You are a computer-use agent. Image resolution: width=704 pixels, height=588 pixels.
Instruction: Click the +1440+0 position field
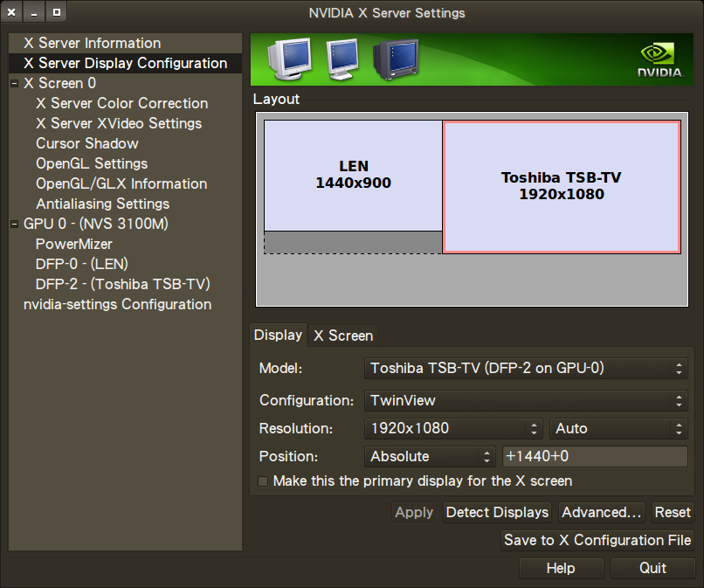595,457
